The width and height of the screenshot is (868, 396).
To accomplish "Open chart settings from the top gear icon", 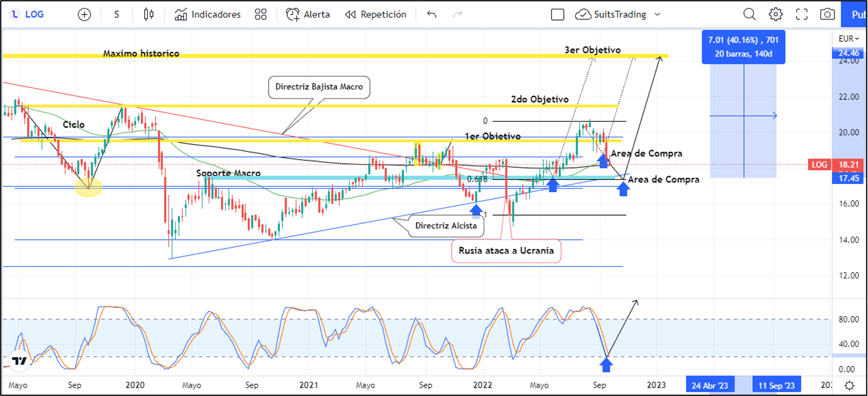I will click(776, 14).
